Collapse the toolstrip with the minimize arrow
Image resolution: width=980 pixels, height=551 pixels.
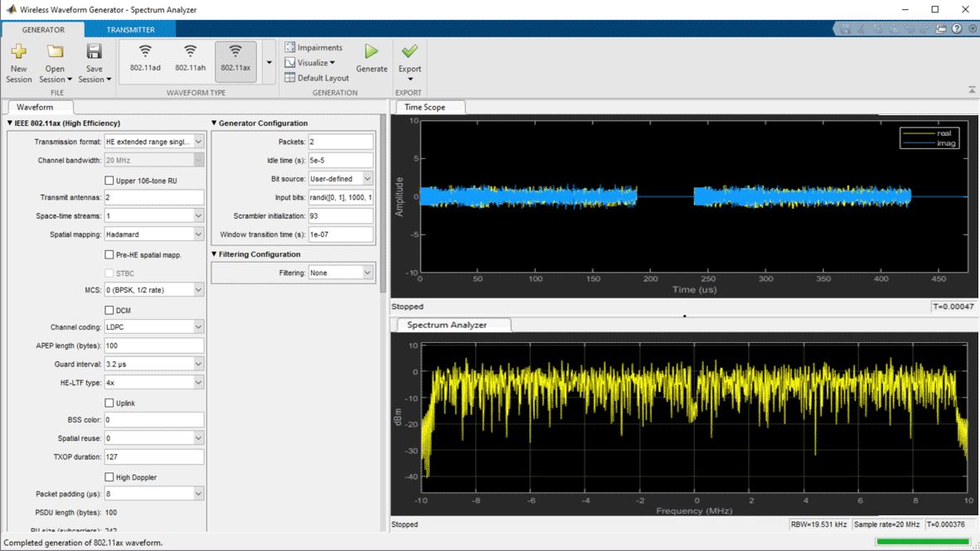point(971,89)
